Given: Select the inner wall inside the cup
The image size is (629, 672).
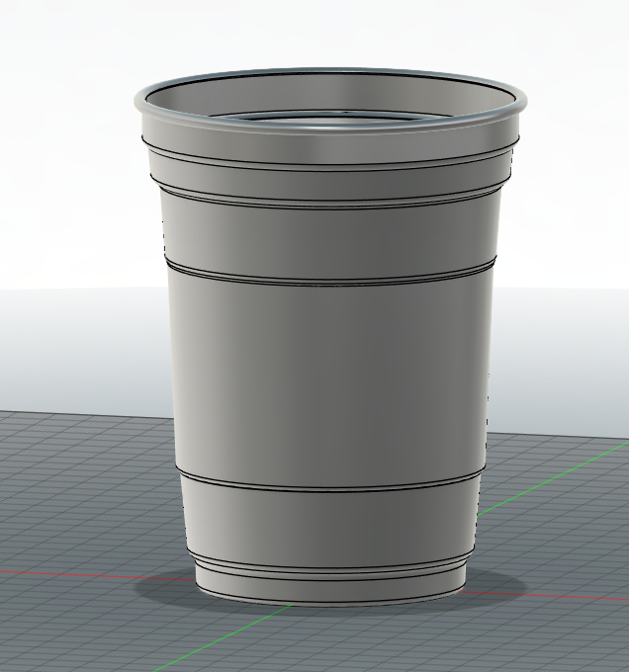Looking at the screenshot, I should (x=330, y=94).
